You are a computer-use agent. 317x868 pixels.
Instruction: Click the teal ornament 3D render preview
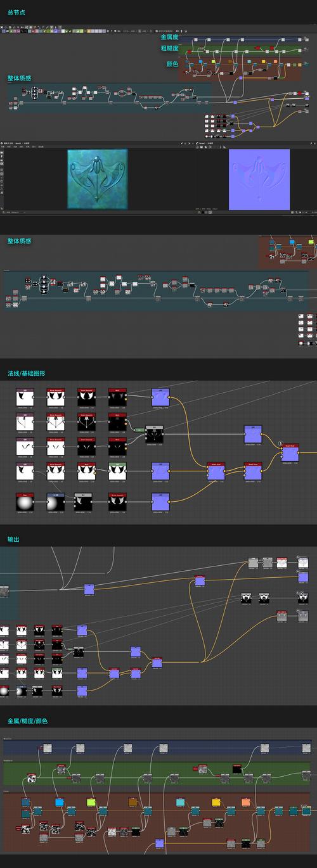click(x=97, y=178)
